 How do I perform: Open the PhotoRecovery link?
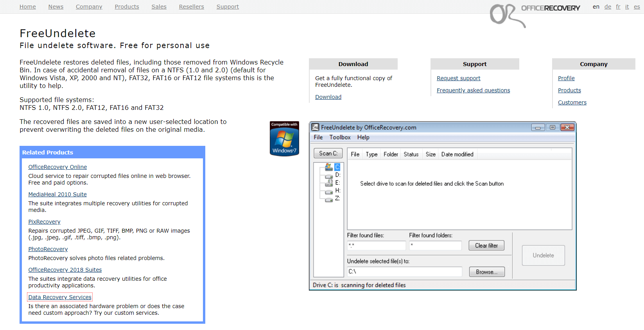(48, 249)
